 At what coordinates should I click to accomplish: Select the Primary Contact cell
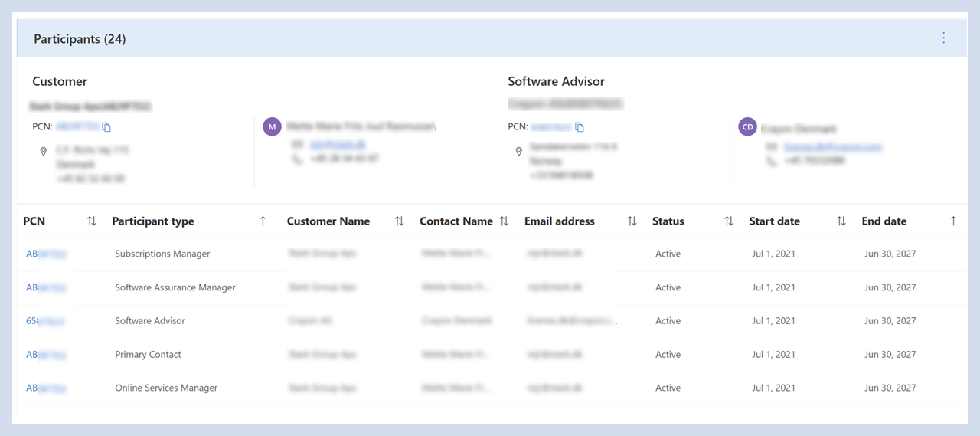tap(149, 355)
